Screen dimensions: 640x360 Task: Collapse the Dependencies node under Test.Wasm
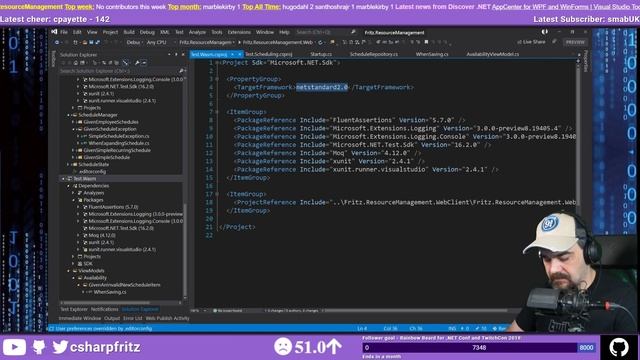click(69, 186)
